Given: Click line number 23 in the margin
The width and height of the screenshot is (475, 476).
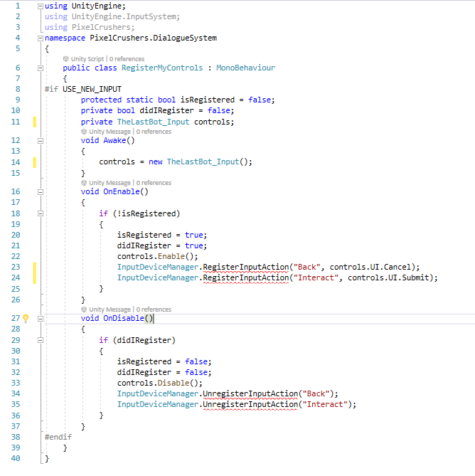Looking at the screenshot, I should coord(16,267).
